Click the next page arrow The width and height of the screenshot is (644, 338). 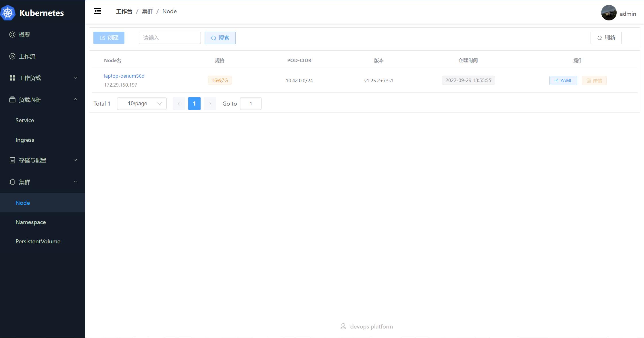[x=210, y=104]
